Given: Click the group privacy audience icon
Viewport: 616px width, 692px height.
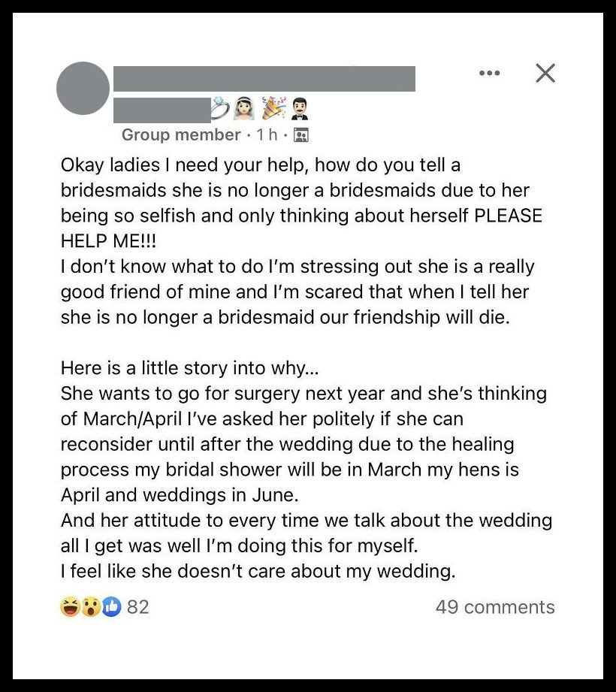Looking at the screenshot, I should coord(301,135).
